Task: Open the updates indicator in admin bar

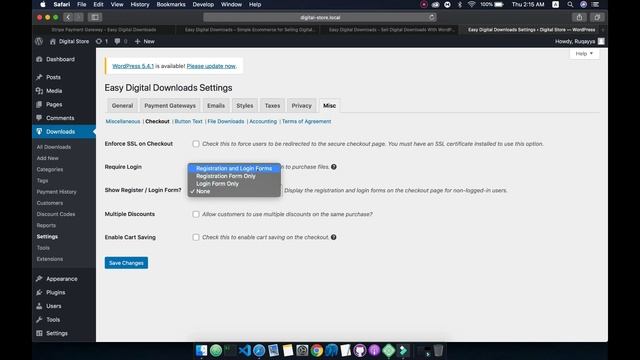Action: tap(102, 41)
